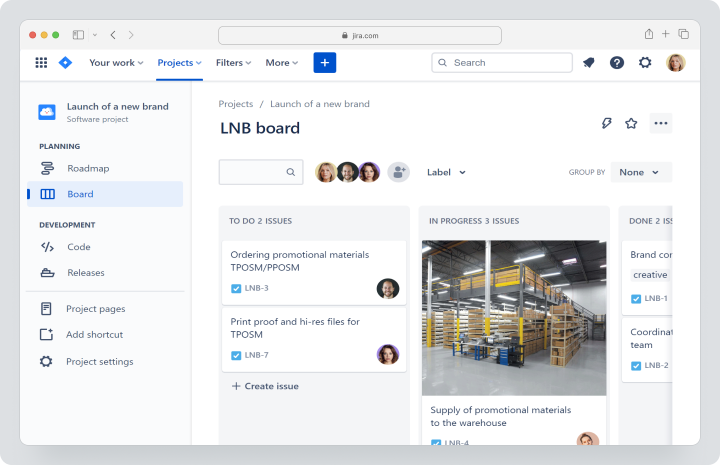
Task: Open the Group by None dropdown
Action: click(x=641, y=172)
